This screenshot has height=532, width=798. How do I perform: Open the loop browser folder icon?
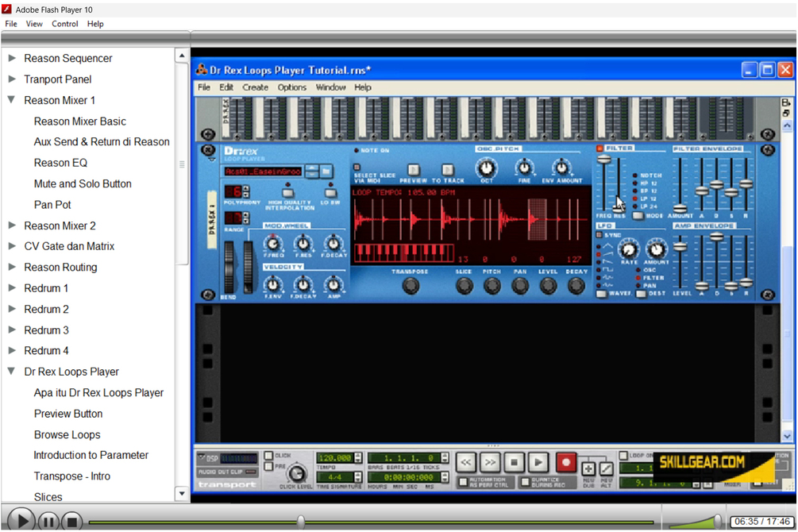(x=326, y=171)
